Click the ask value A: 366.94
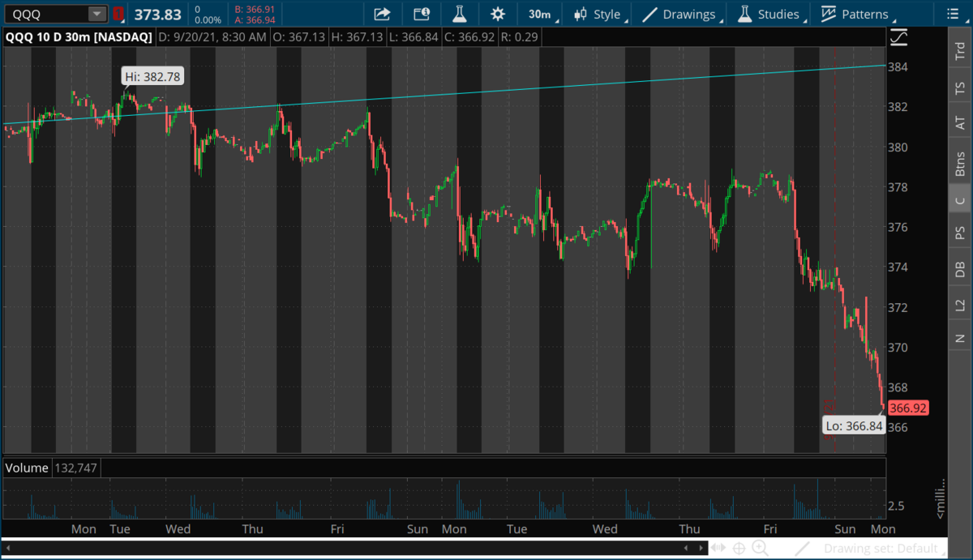 pos(254,20)
